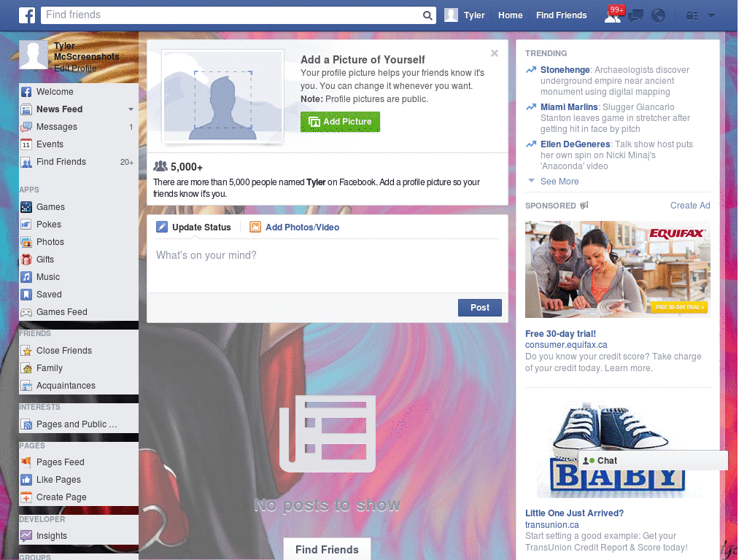The width and height of the screenshot is (747, 560).
Task: Expand See More trending topics
Action: pyautogui.click(x=560, y=182)
